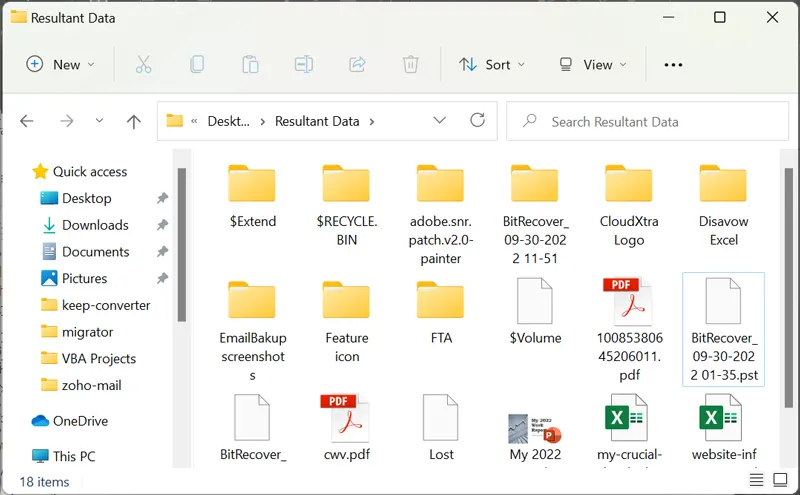Open the View layout menu
800x495 pixels.
[593, 64]
